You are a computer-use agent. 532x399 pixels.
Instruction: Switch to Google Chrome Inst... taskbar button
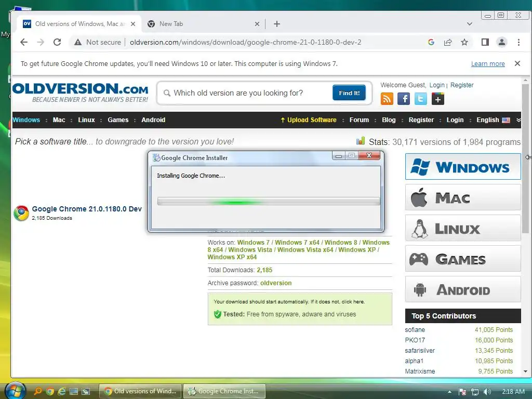pyautogui.click(x=224, y=391)
